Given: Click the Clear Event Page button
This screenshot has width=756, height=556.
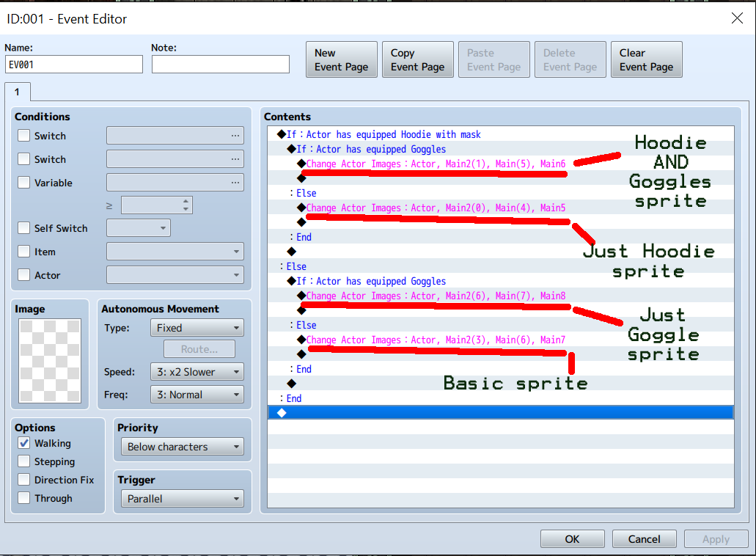Looking at the screenshot, I should tap(646, 60).
